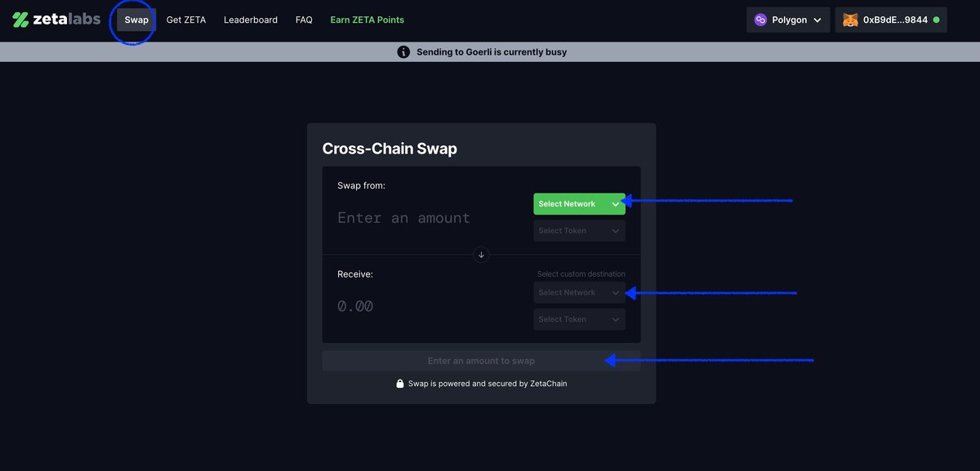Click the Swap from amount field

(404, 218)
